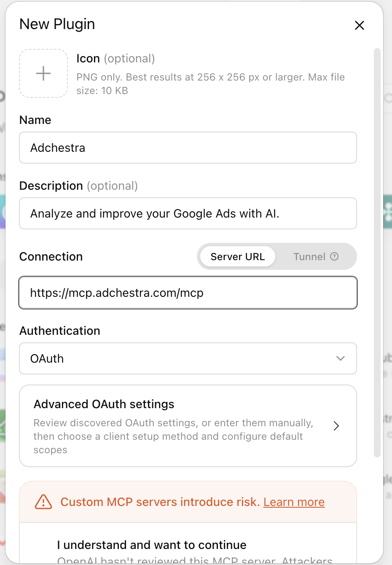Image resolution: width=392 pixels, height=565 pixels.
Task: Click the server URL input field
Action: coord(188,293)
